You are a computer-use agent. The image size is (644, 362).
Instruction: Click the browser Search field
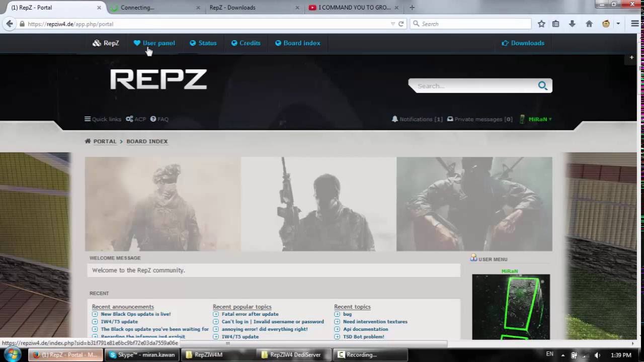tap(470, 24)
